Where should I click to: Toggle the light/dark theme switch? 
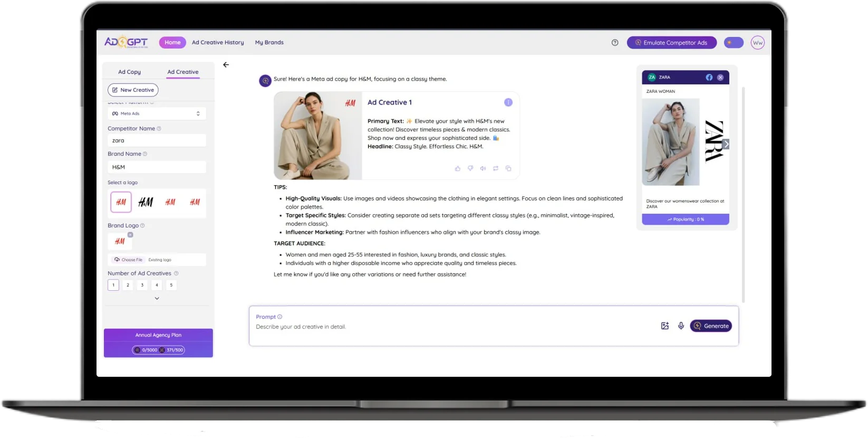coord(734,43)
